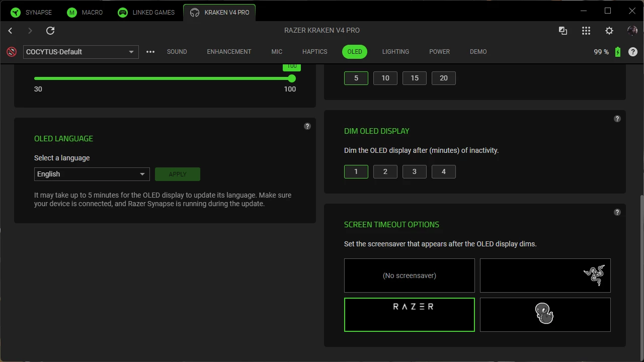Select the mascot character screensaver
This screenshot has height=362, width=644.
tap(545, 315)
